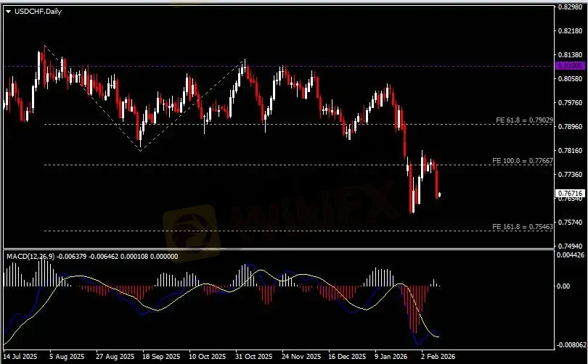The width and height of the screenshot is (588, 364).
Task: Click the 31 Oct 2025 date marker
Action: (x=253, y=357)
